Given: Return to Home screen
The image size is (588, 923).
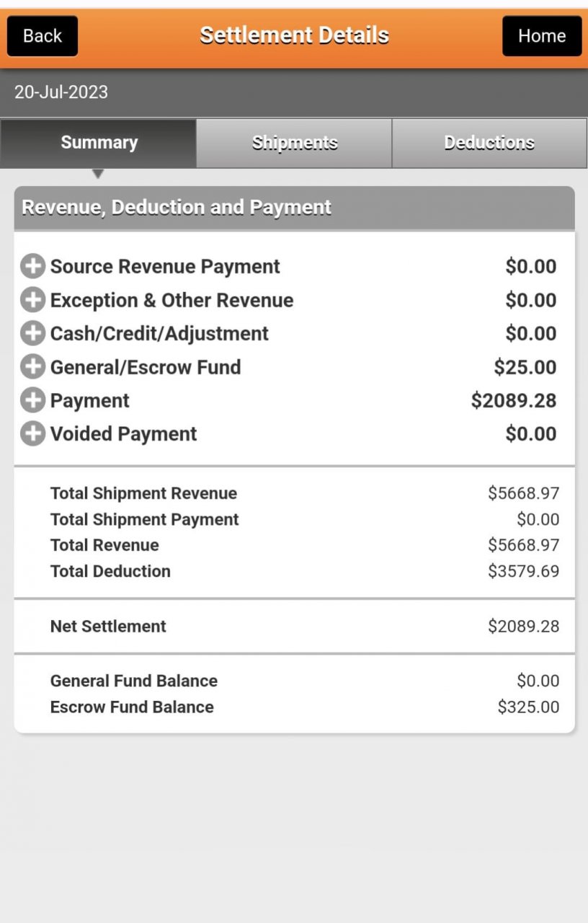Looking at the screenshot, I should click(x=541, y=35).
